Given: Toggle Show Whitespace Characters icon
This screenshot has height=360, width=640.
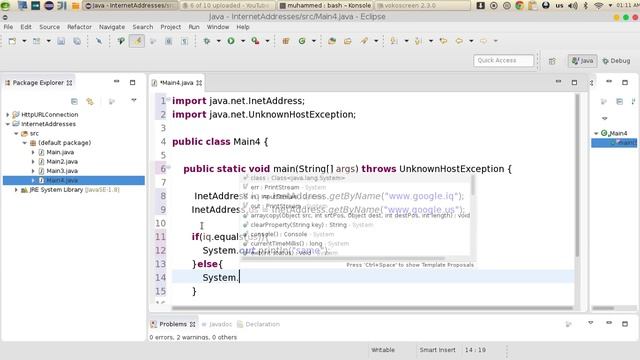Looking at the screenshot, I should pyautogui.click(x=184, y=41).
